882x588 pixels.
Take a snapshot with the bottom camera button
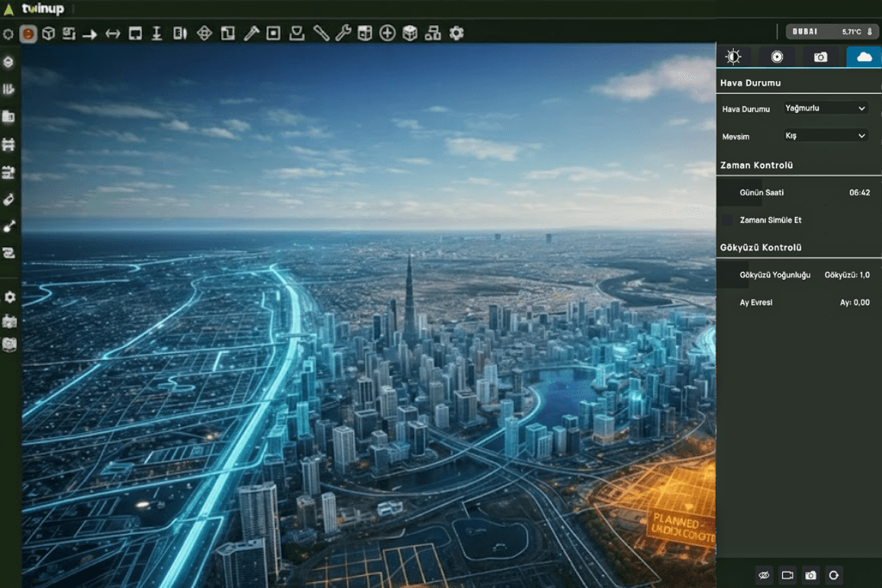point(811,575)
